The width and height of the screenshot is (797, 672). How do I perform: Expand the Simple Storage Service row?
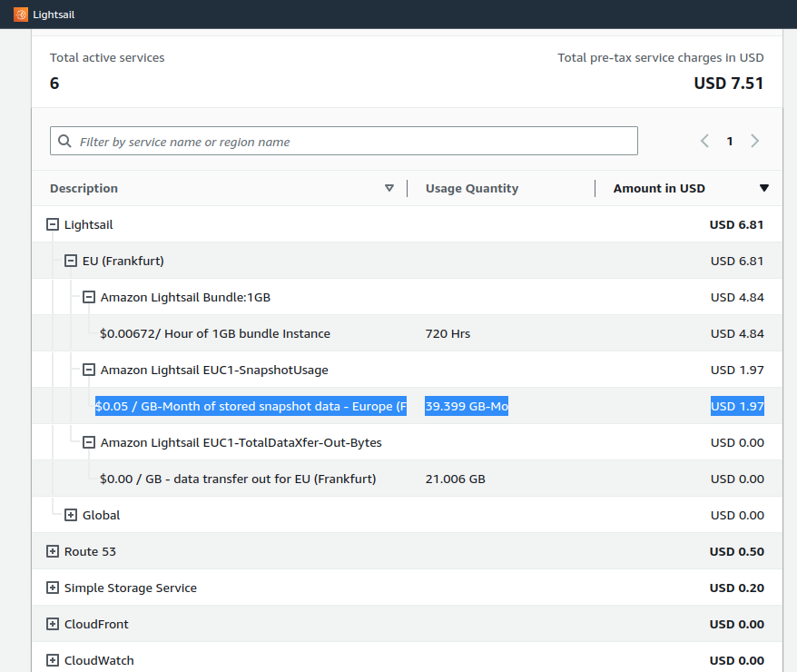pos(52,588)
